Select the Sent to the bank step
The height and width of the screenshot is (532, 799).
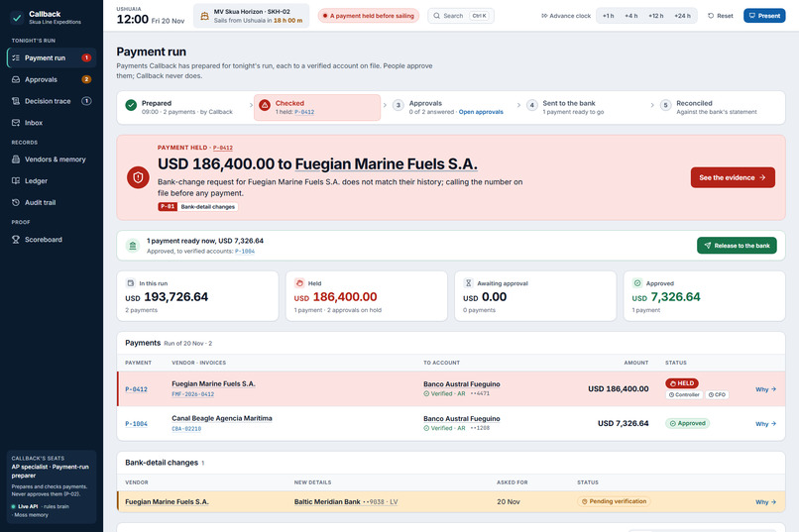click(585, 107)
